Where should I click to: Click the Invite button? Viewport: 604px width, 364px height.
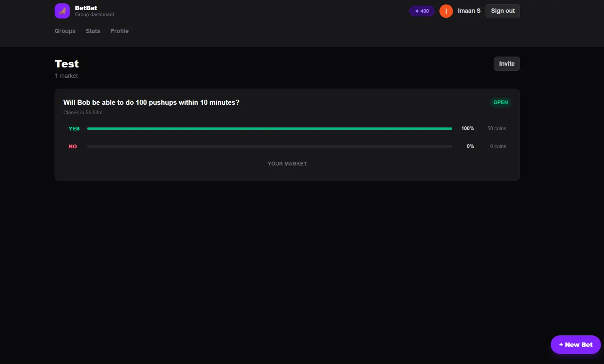click(507, 64)
